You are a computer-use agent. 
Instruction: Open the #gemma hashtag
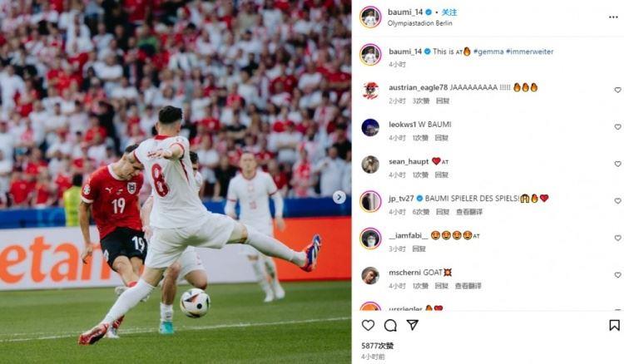(488, 52)
